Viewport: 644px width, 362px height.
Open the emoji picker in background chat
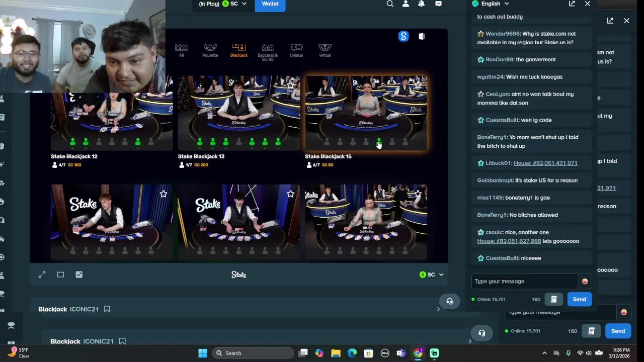tap(623, 312)
